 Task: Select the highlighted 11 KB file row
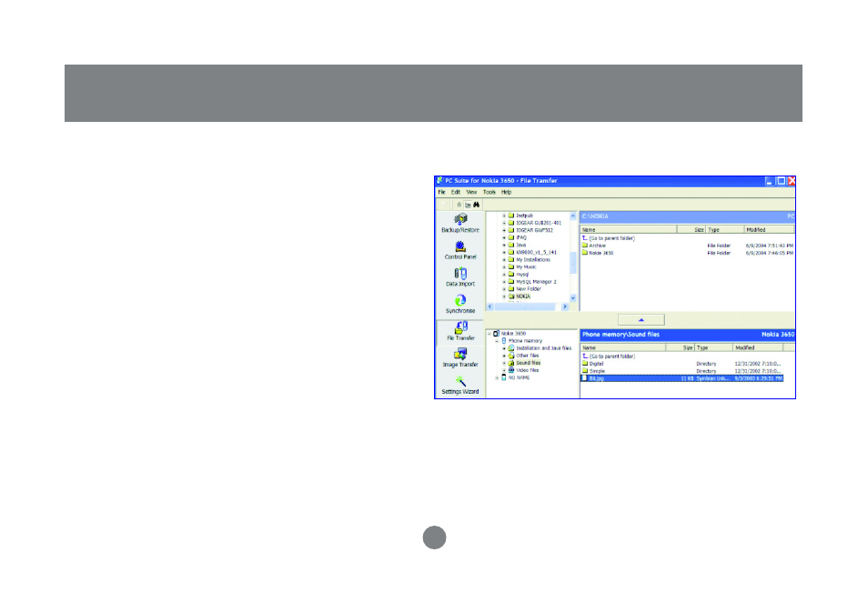pos(682,379)
